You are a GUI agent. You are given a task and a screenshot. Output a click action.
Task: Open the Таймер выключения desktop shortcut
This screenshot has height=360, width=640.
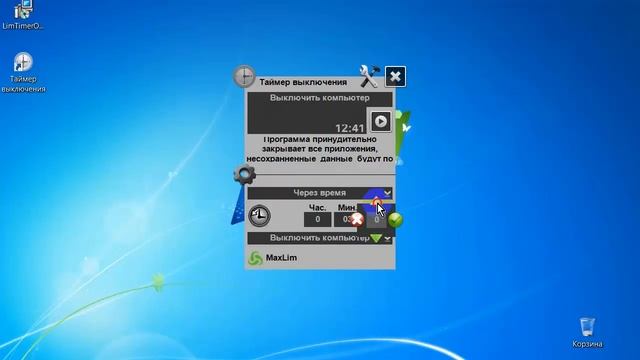coord(23,72)
